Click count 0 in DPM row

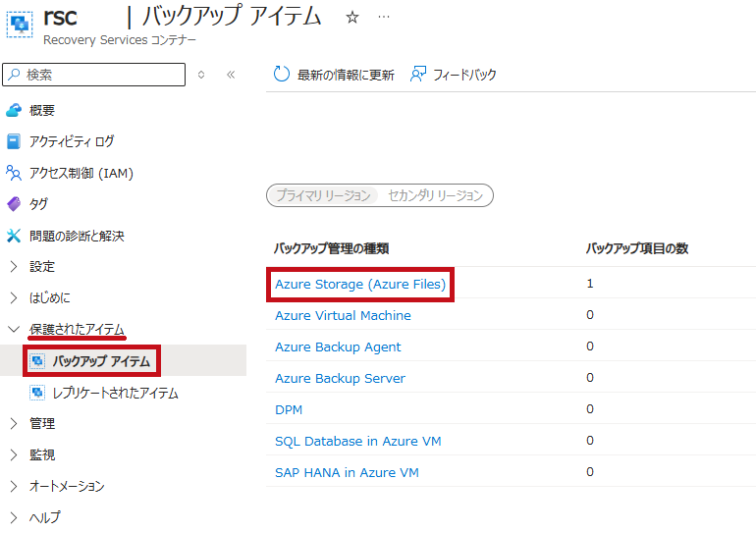point(590,408)
